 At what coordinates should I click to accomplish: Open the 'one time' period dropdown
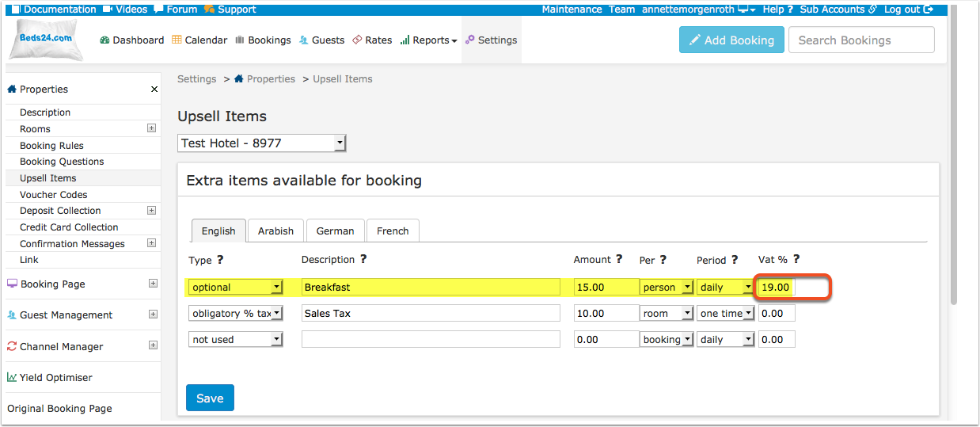tap(725, 314)
